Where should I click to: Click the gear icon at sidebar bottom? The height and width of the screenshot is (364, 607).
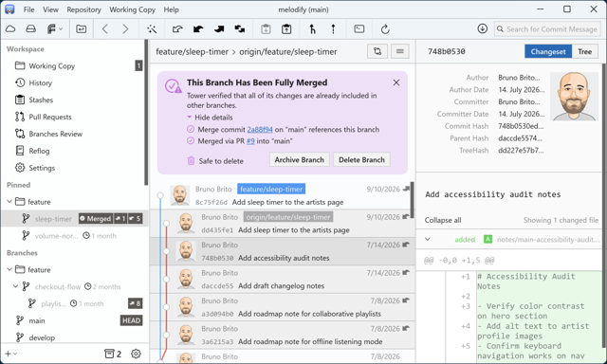click(x=136, y=354)
